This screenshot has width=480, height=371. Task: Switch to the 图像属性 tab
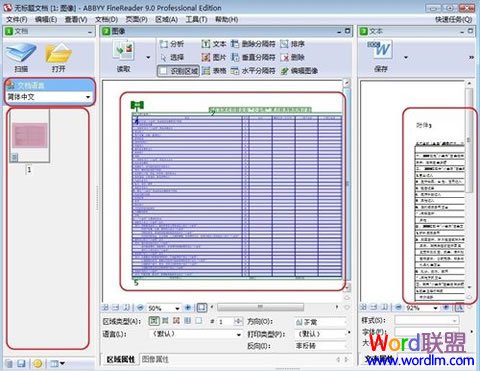tap(155, 359)
